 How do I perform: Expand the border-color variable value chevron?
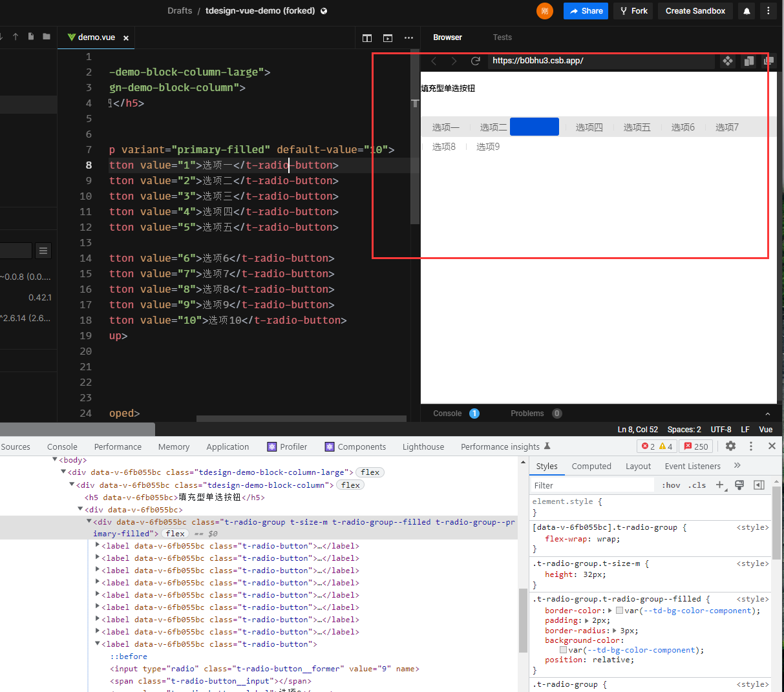609,610
